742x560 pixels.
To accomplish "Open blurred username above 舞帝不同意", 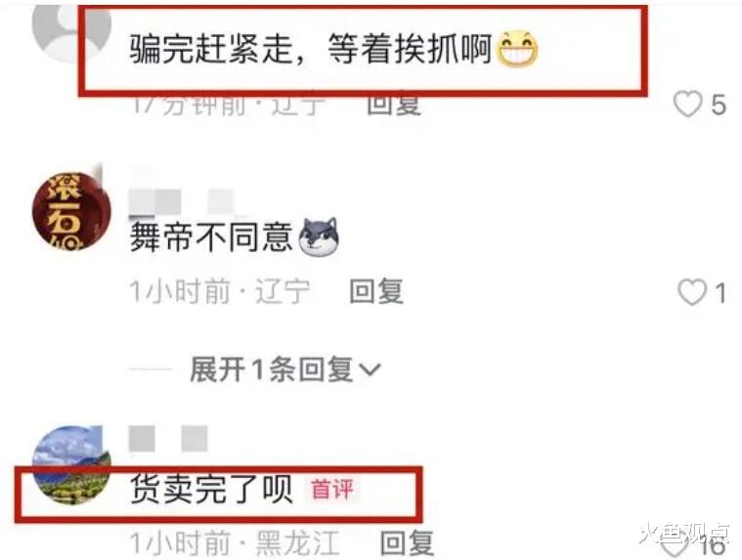I will pos(182,201).
